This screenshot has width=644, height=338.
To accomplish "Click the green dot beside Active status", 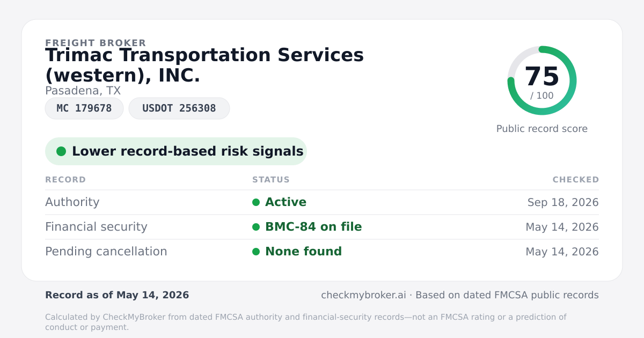I will point(256,202).
